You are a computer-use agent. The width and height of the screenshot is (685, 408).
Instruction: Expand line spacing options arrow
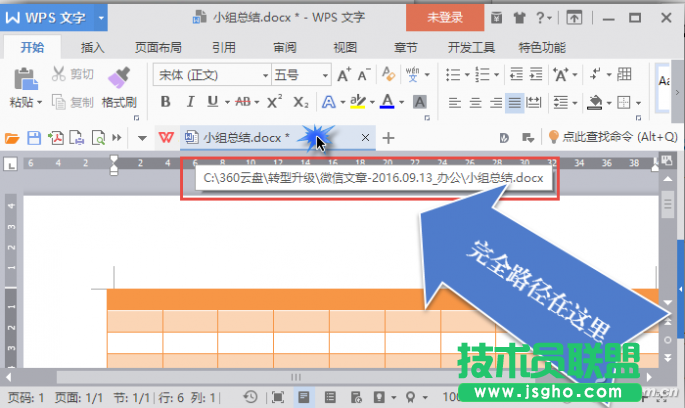tap(575, 103)
